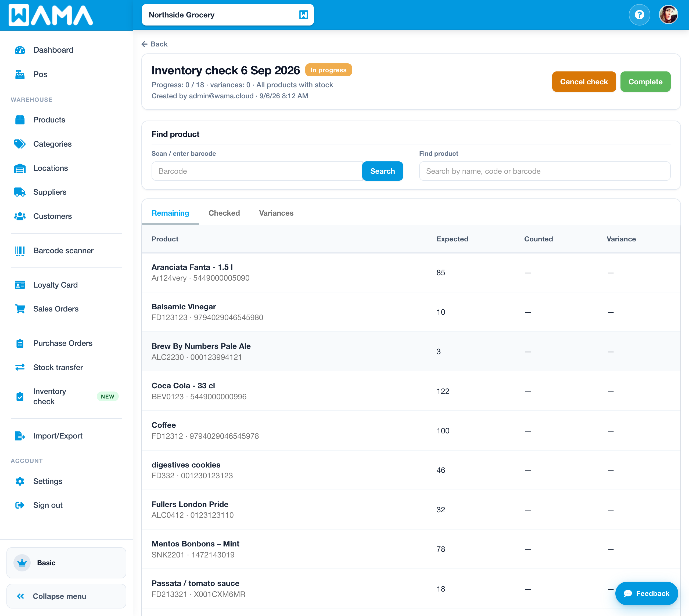Viewport: 689px width, 616px height.
Task: Click the NEW badge beside Inventory check
Action: (108, 397)
